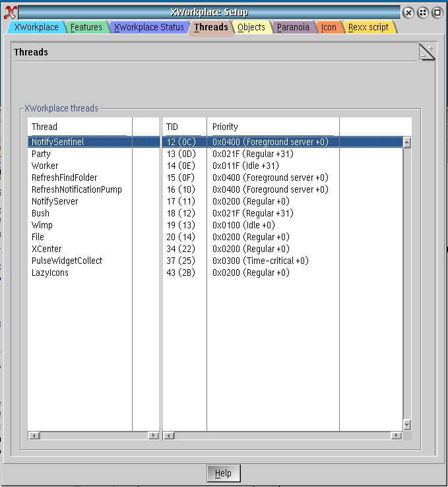The image size is (448, 487).
Task: Select the Worker thread
Action: pos(45,166)
